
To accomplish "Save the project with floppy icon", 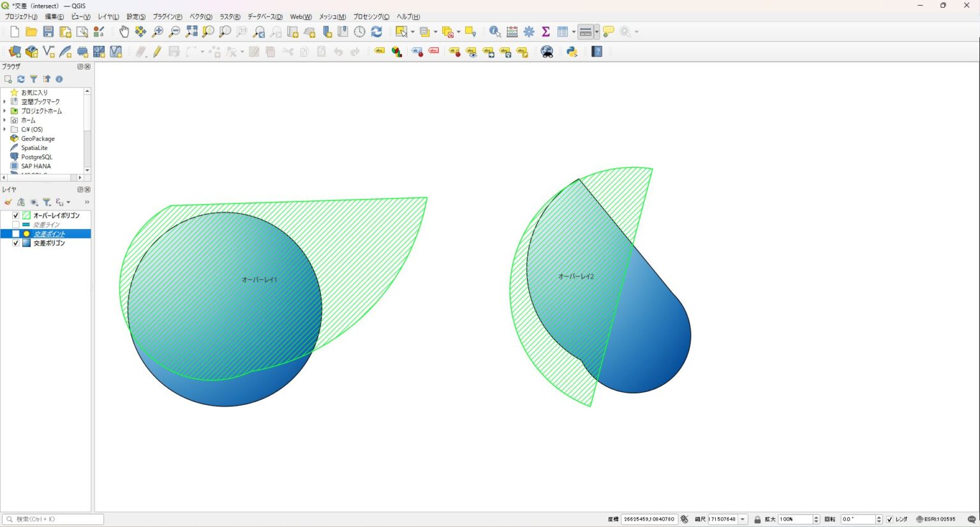I will [48, 32].
